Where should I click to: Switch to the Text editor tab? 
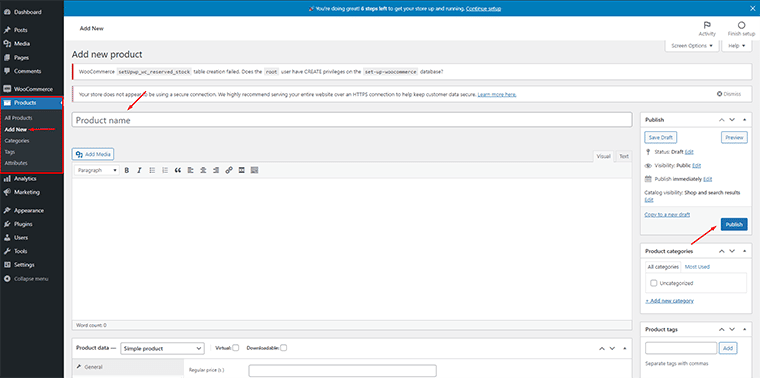pyautogui.click(x=624, y=156)
